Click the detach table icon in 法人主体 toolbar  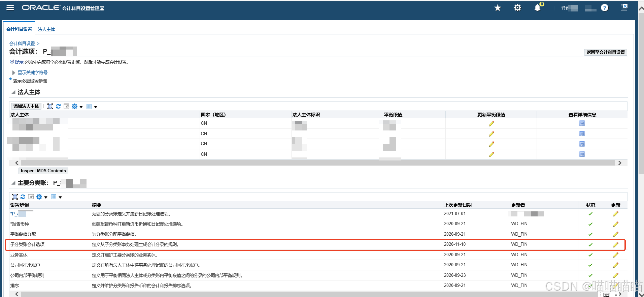click(50, 106)
